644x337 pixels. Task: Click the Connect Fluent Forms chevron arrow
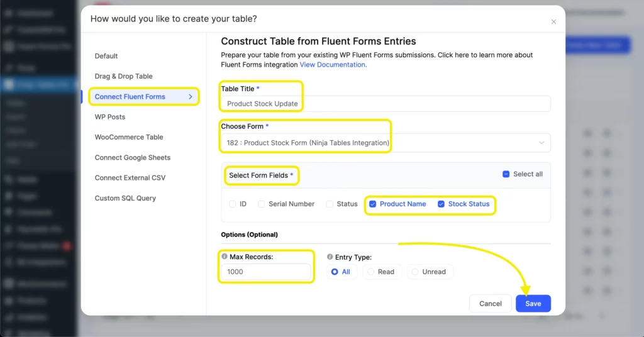(191, 97)
